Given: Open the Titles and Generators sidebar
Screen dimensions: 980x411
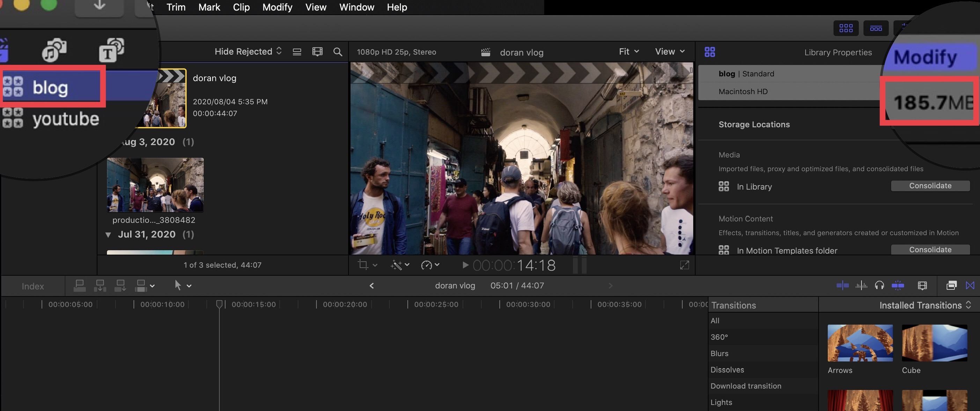Looking at the screenshot, I should [111, 50].
